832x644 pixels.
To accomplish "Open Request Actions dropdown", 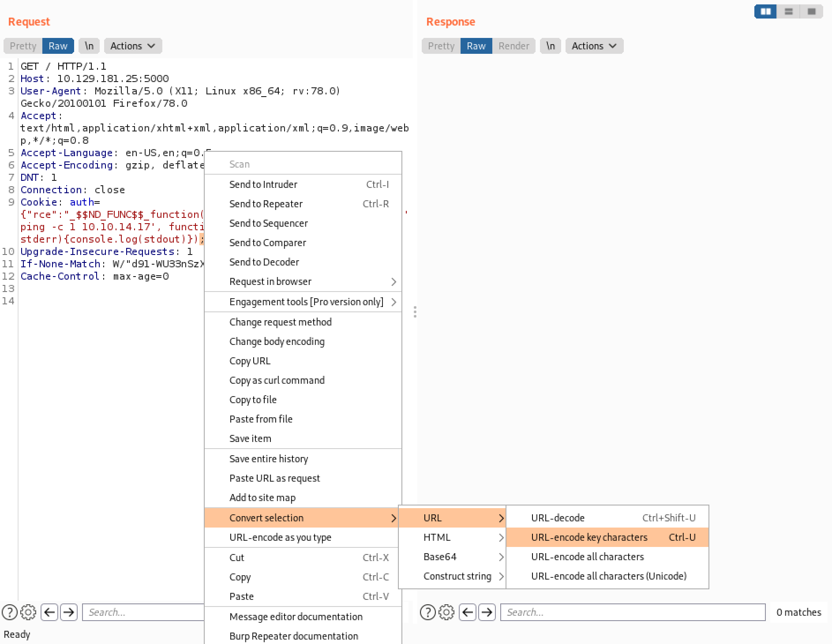I will coord(133,46).
